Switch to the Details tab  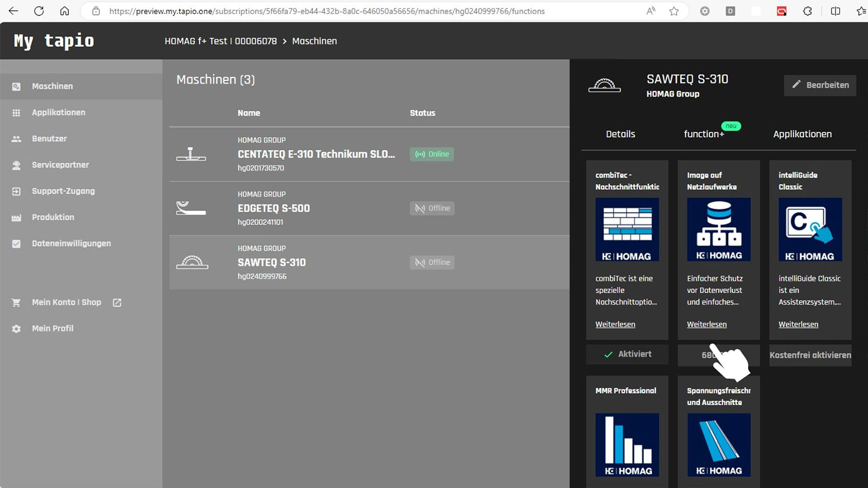click(620, 134)
